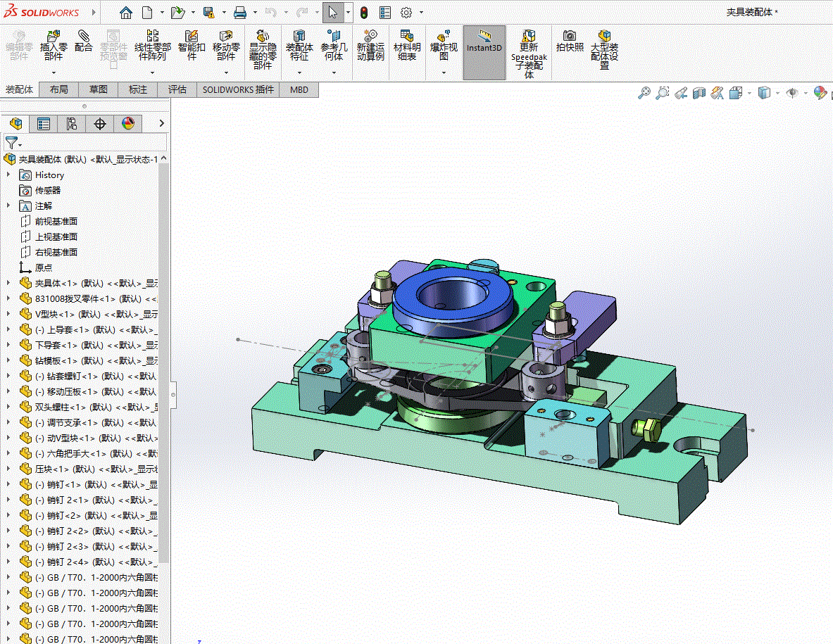
Task: Open the PropertyManager tab
Action: [44, 124]
